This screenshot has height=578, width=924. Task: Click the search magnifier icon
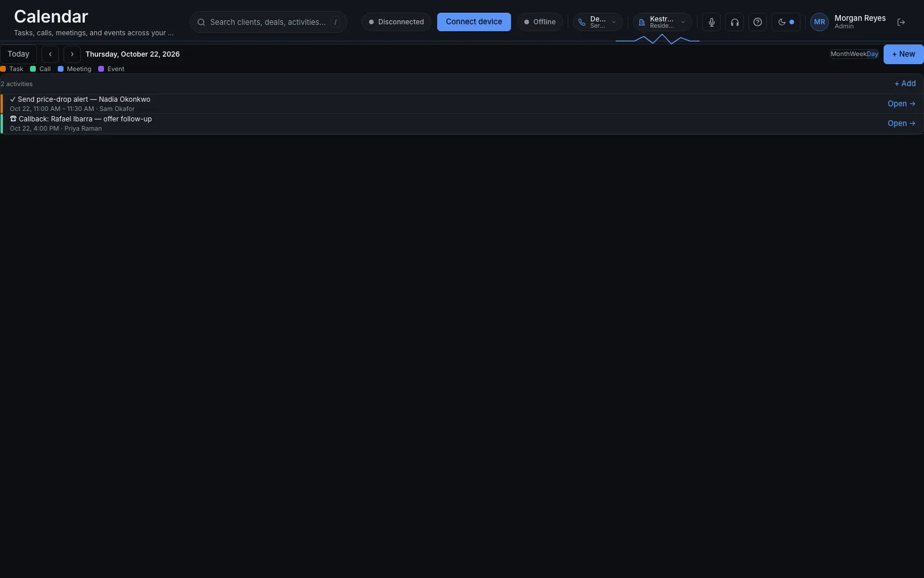201,22
